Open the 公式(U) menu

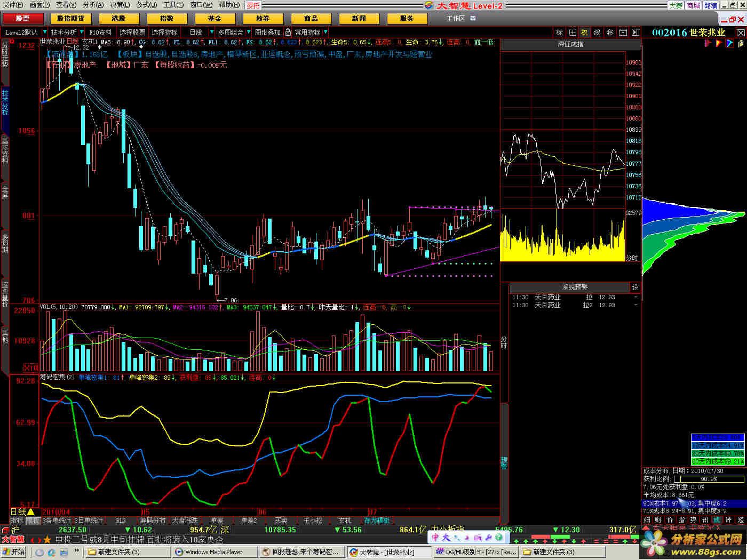(x=147, y=5)
